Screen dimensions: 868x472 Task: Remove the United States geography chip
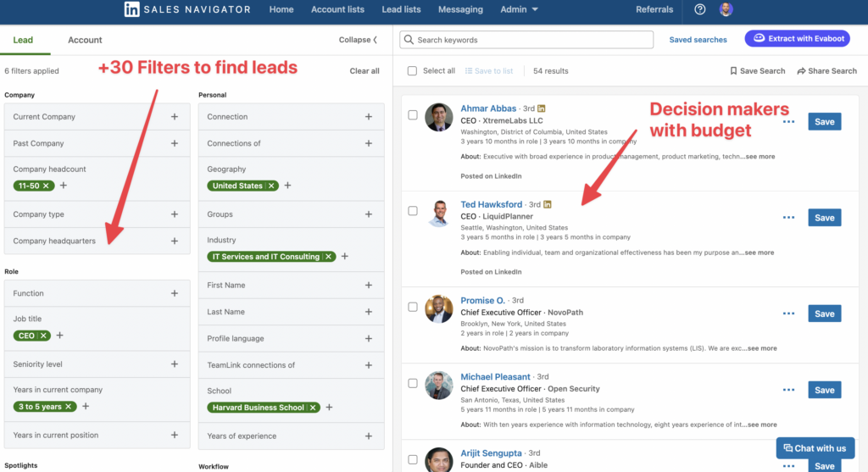271,186
